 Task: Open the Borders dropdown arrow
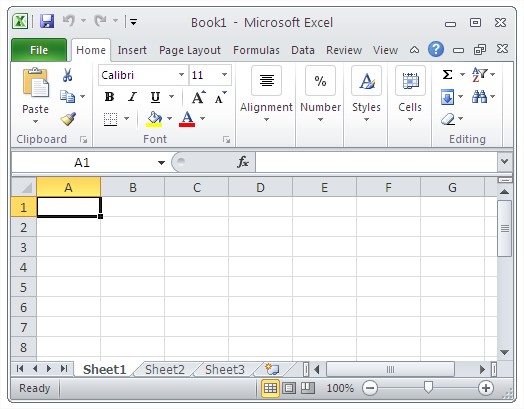click(126, 119)
